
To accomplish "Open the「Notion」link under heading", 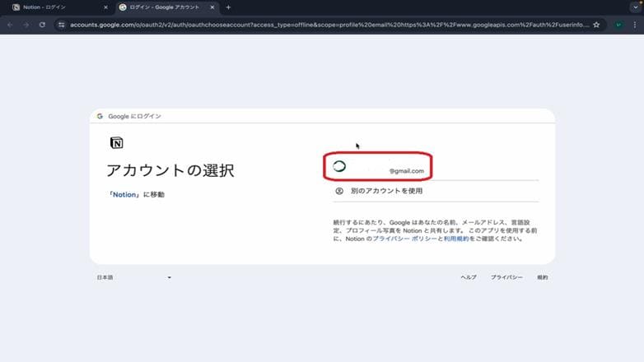I will pos(124,194).
